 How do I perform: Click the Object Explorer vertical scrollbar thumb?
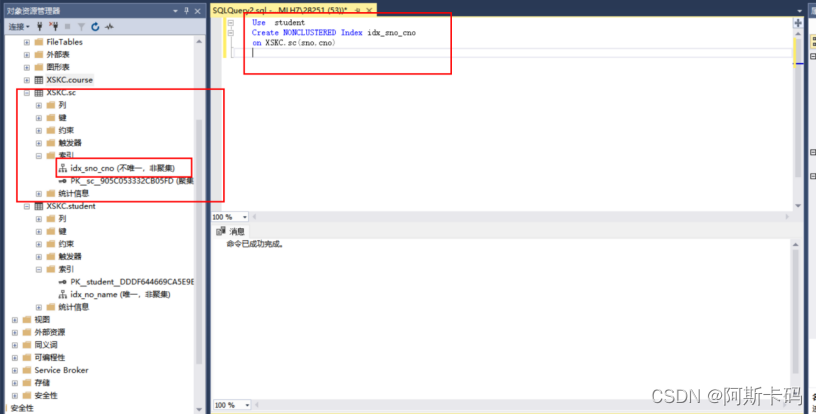(199, 241)
